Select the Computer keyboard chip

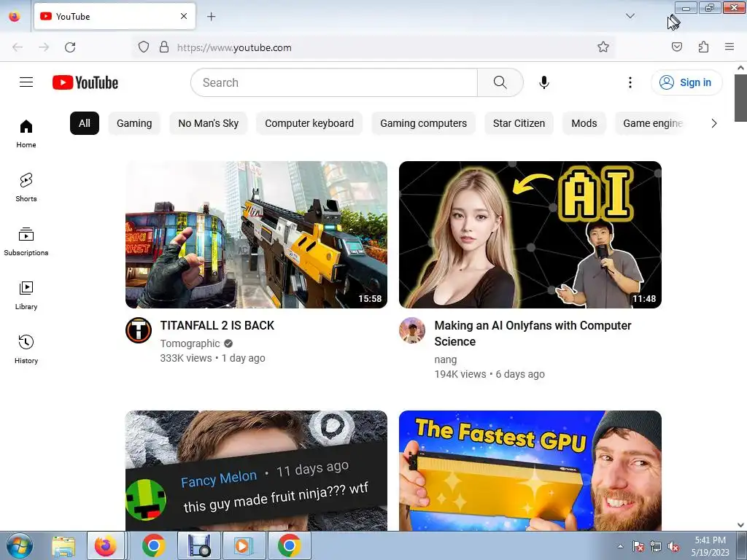click(309, 123)
